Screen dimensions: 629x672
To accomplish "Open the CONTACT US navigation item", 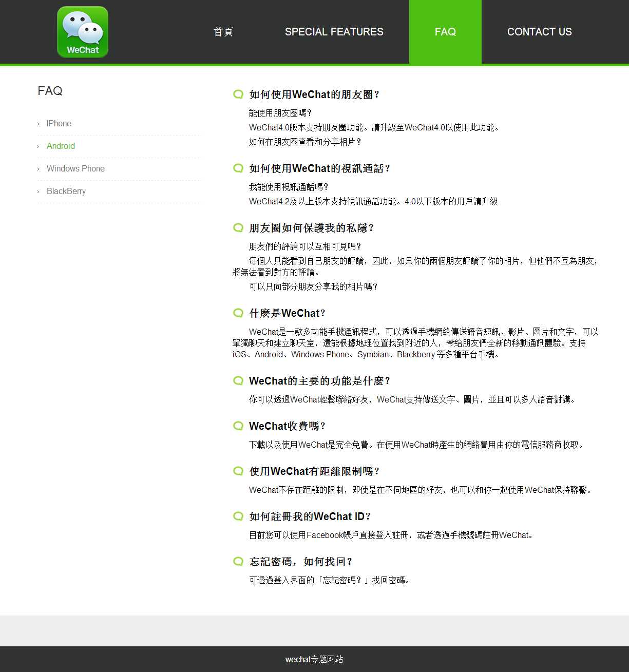I will click(539, 32).
